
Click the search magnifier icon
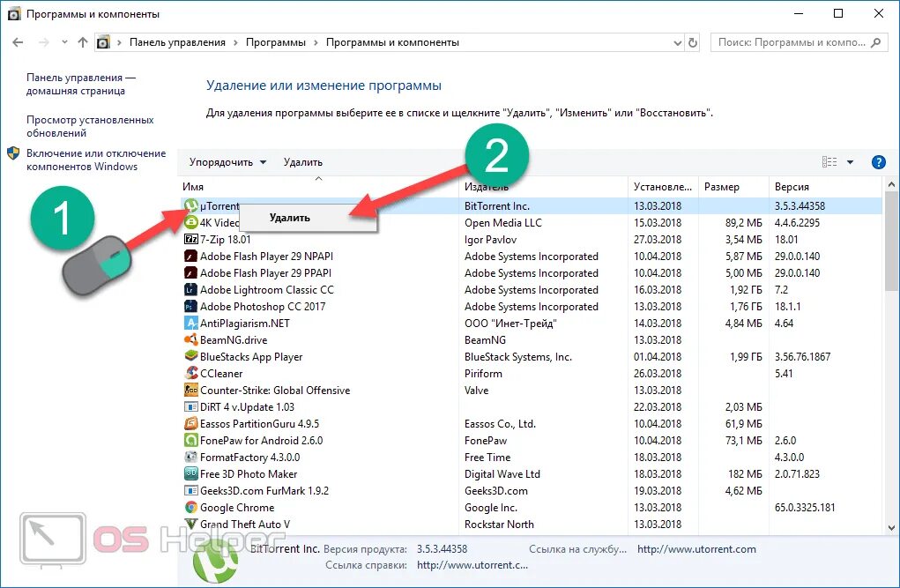tap(875, 42)
